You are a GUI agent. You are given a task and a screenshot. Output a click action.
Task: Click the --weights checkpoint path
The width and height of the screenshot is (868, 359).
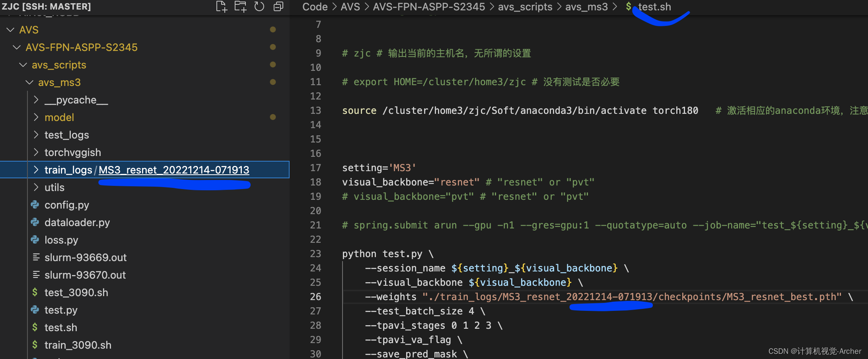(x=632, y=297)
